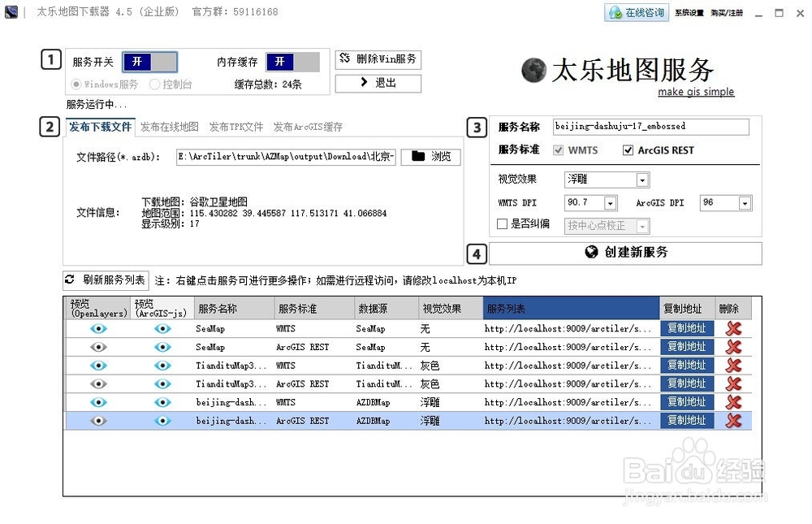
Task: Click the 视觉效果 column header
Action: 450,309
